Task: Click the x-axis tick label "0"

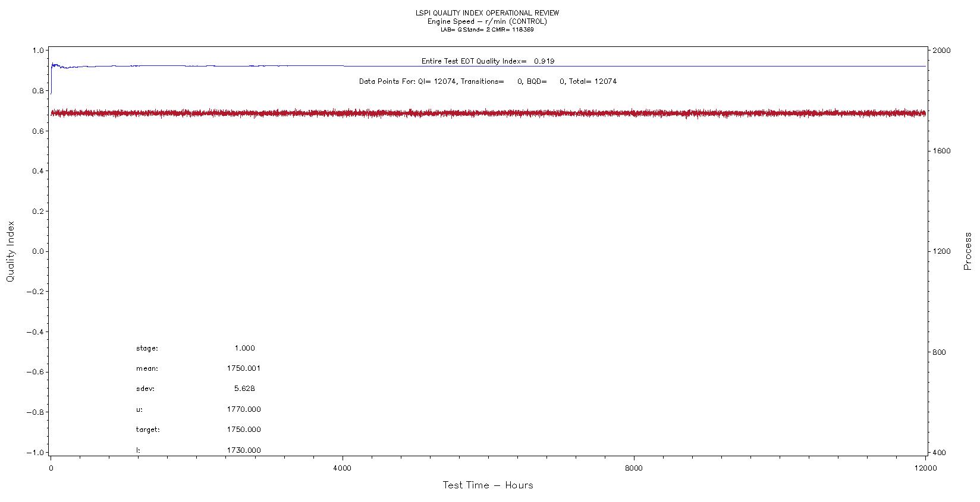Action: [51, 469]
